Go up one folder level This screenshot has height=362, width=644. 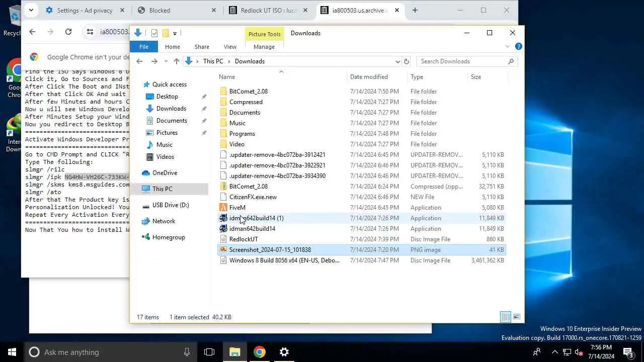(x=176, y=61)
